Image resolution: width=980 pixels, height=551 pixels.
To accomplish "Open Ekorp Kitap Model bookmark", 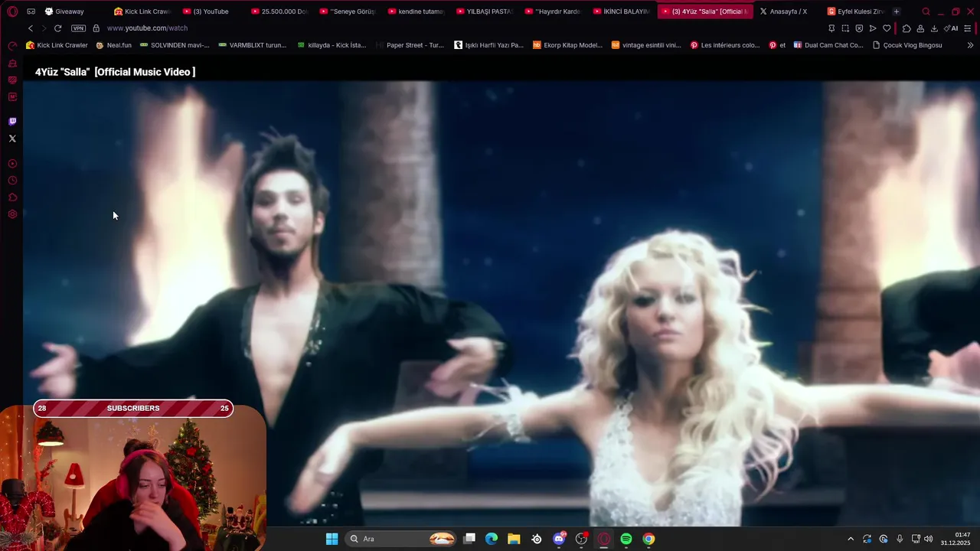I will (x=567, y=45).
